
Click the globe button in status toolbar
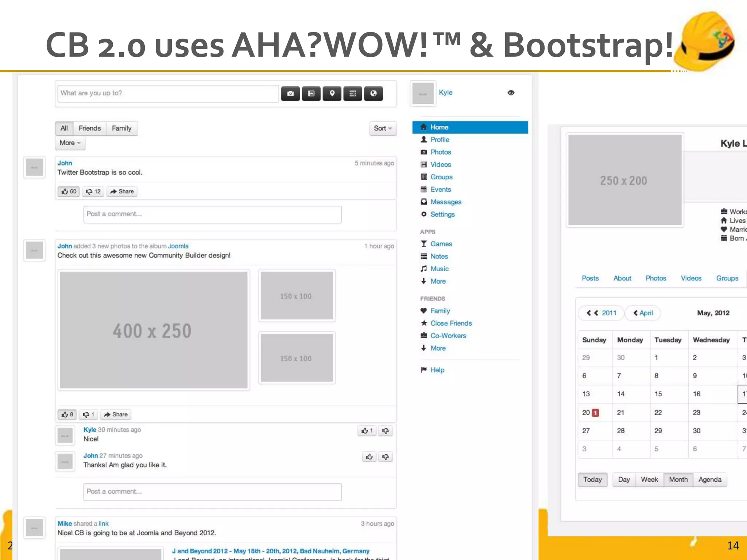click(373, 94)
